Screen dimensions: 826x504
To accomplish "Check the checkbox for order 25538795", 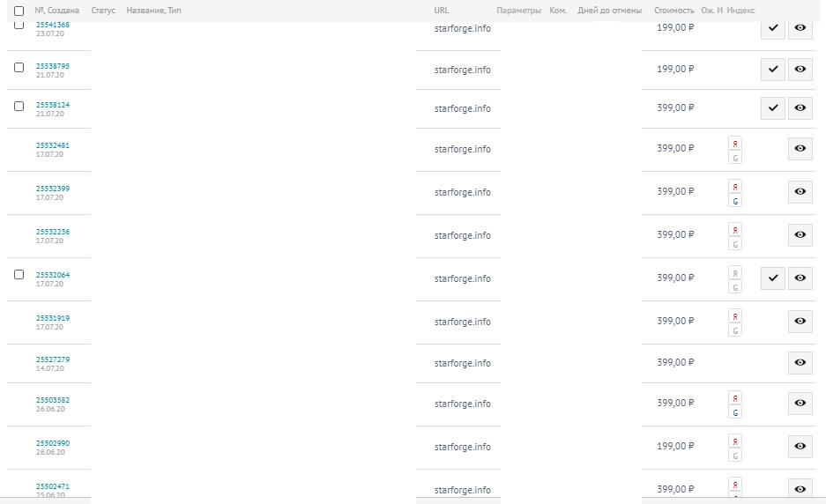I will point(19,67).
